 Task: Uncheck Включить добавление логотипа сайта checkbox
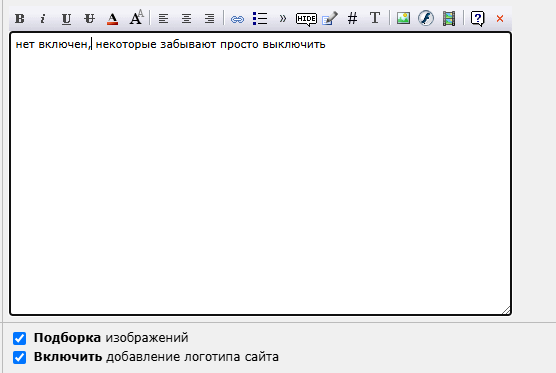tap(20, 357)
